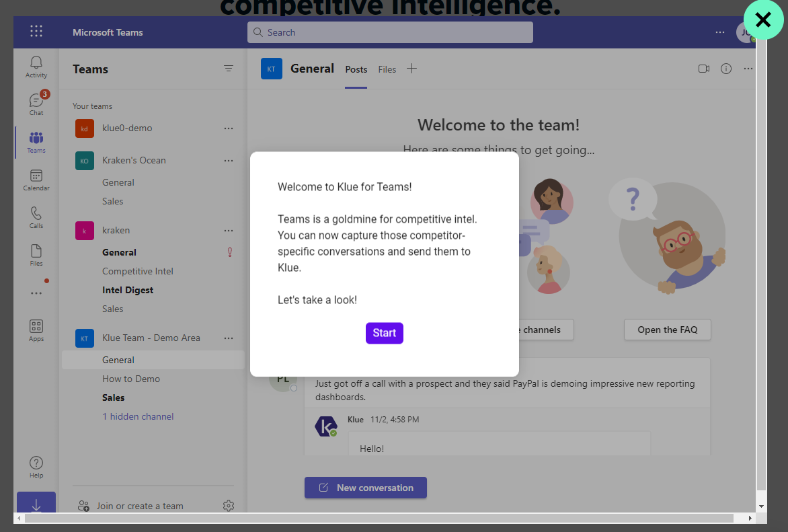Open the Calendar sidebar icon
The image size is (788, 532).
(36, 180)
